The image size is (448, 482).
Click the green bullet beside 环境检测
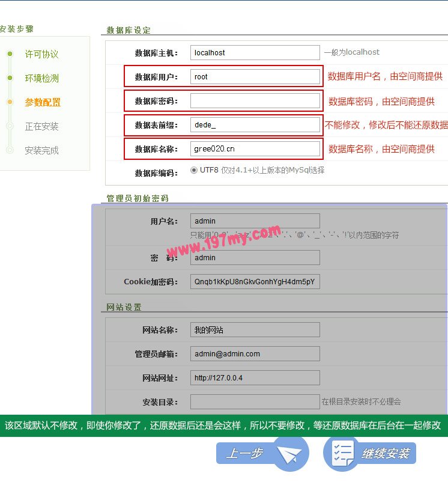(x=10, y=78)
